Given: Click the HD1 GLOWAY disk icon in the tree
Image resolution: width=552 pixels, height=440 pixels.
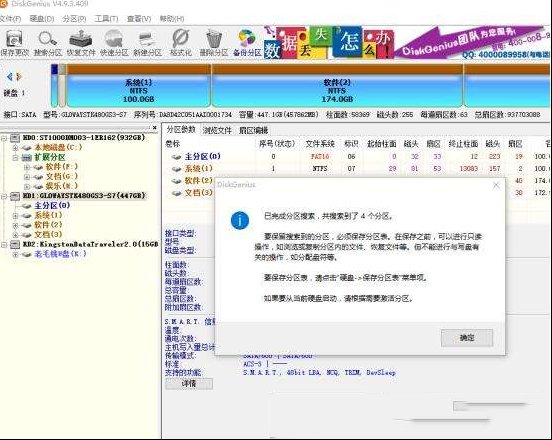Looking at the screenshot, I should (x=15, y=196).
